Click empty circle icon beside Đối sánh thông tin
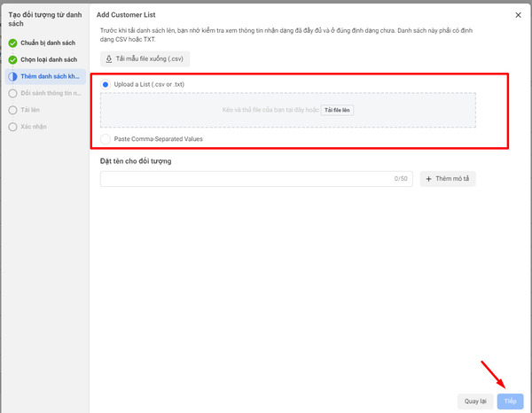532x413 pixels. point(12,93)
